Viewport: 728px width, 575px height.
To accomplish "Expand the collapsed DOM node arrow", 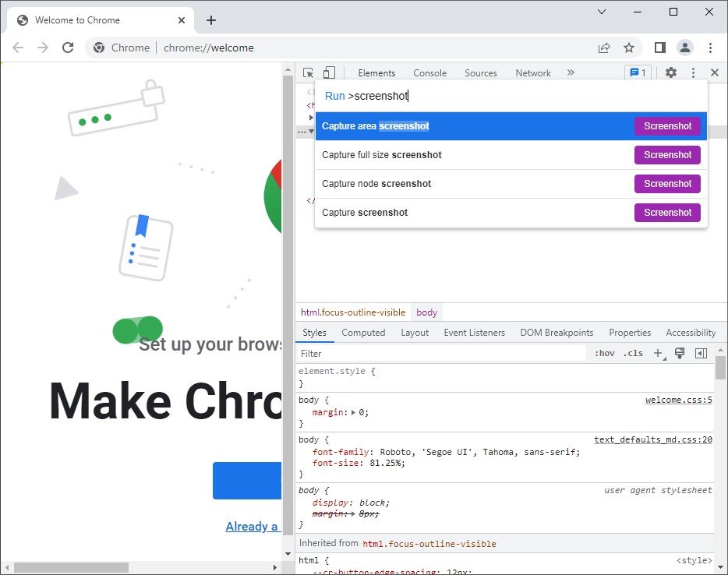I will click(x=311, y=118).
